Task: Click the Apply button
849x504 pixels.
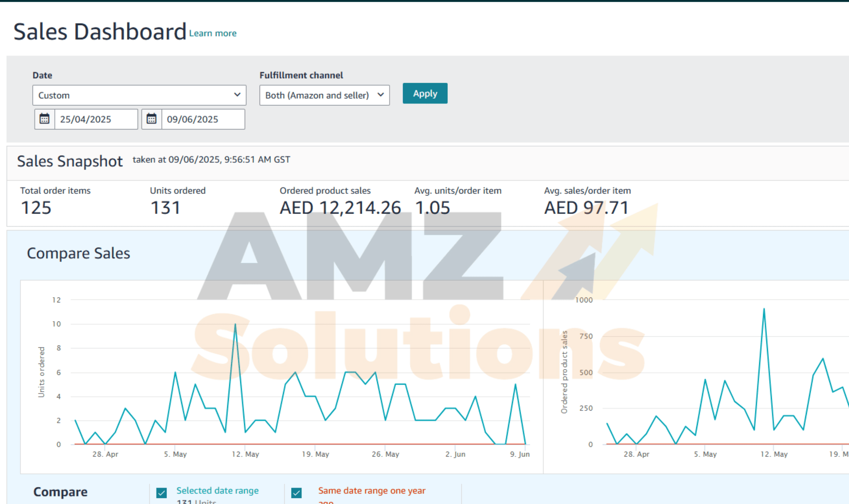Action: point(424,93)
